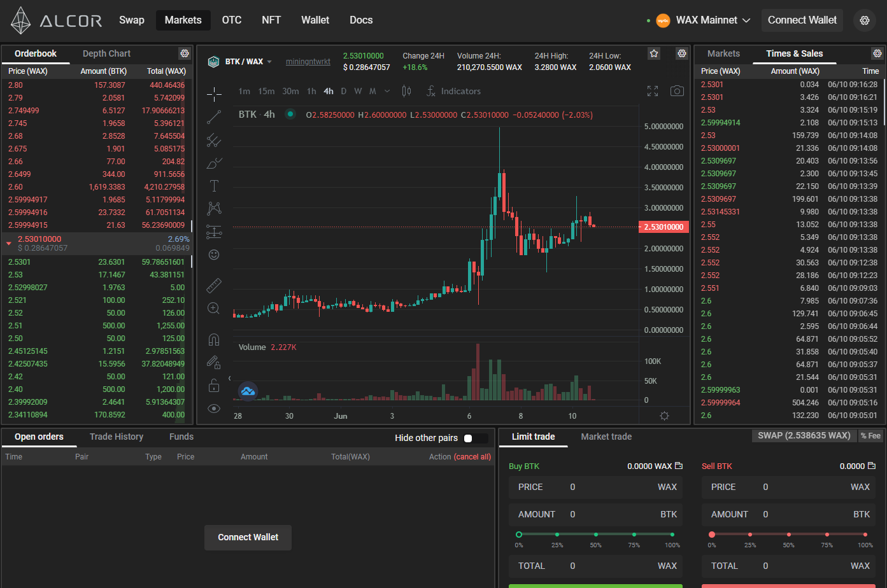Click the Sell BTK amount input field
Viewport: 887px width, 588px height.
pos(788,514)
